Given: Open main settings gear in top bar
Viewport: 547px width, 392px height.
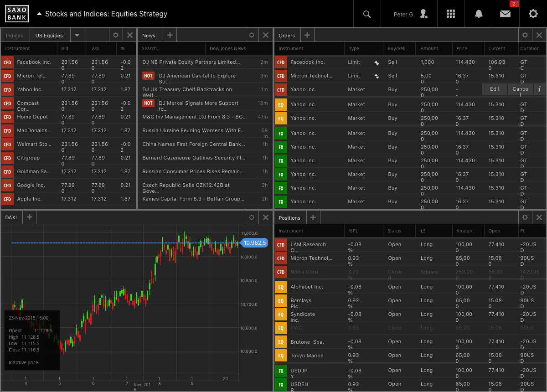Looking at the screenshot, I should tap(533, 14).
